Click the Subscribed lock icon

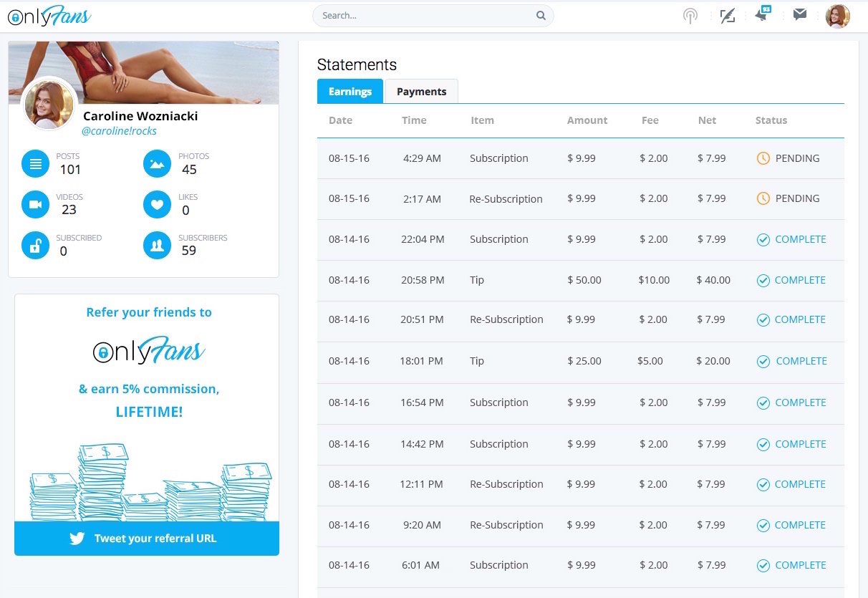[x=35, y=246]
